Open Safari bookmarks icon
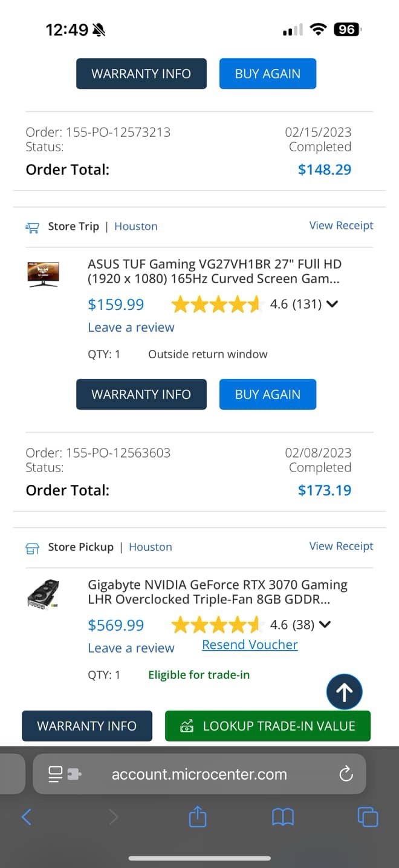 [282, 817]
